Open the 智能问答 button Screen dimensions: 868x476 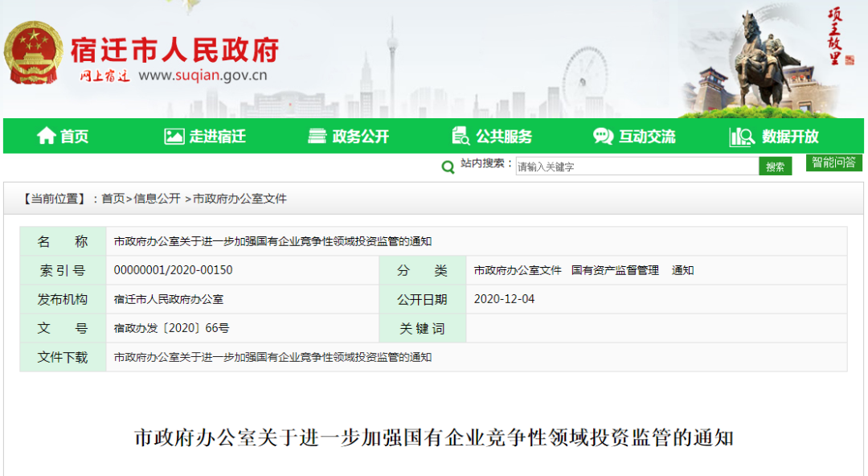[x=833, y=163]
